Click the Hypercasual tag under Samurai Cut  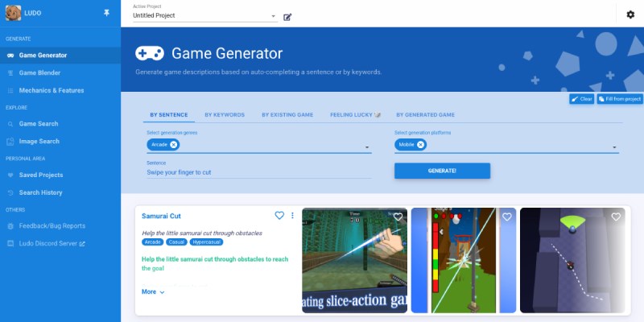[206, 242]
